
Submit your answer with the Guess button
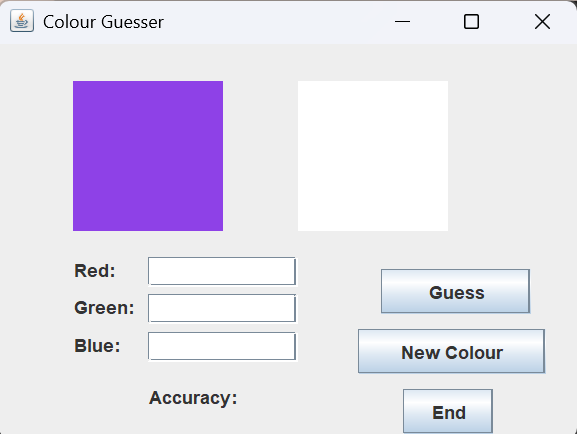coord(456,292)
